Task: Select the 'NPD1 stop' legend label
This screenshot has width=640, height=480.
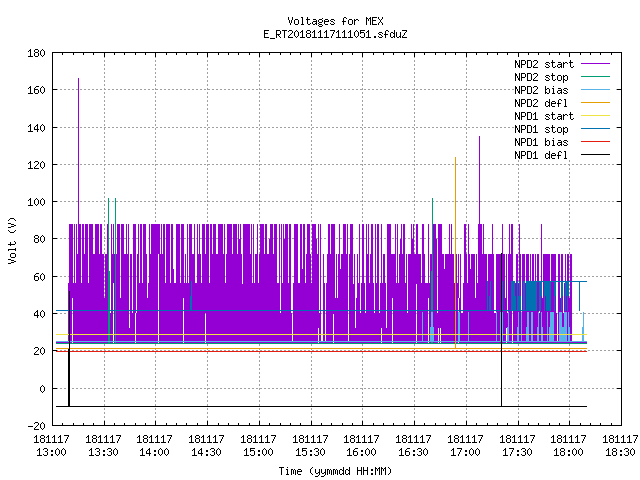Action: coord(541,129)
